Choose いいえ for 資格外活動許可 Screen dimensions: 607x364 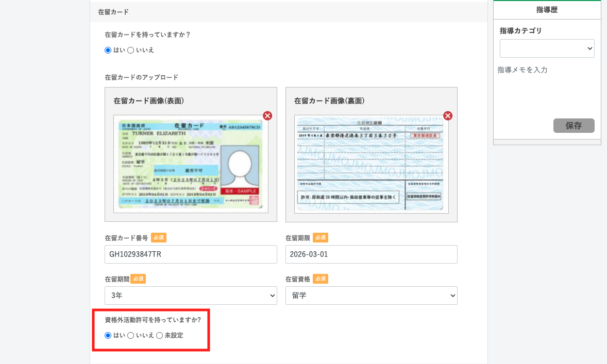pyautogui.click(x=131, y=335)
